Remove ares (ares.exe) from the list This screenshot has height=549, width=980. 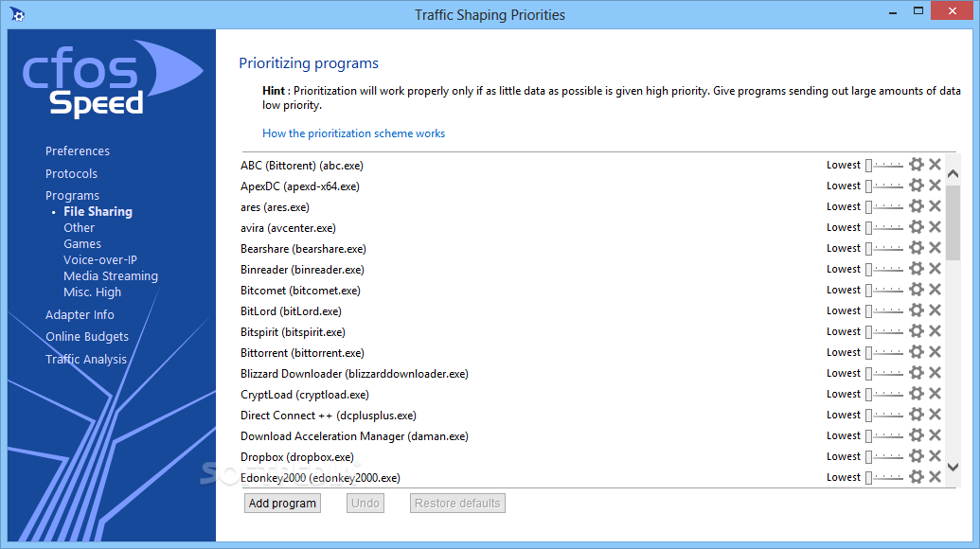935,205
